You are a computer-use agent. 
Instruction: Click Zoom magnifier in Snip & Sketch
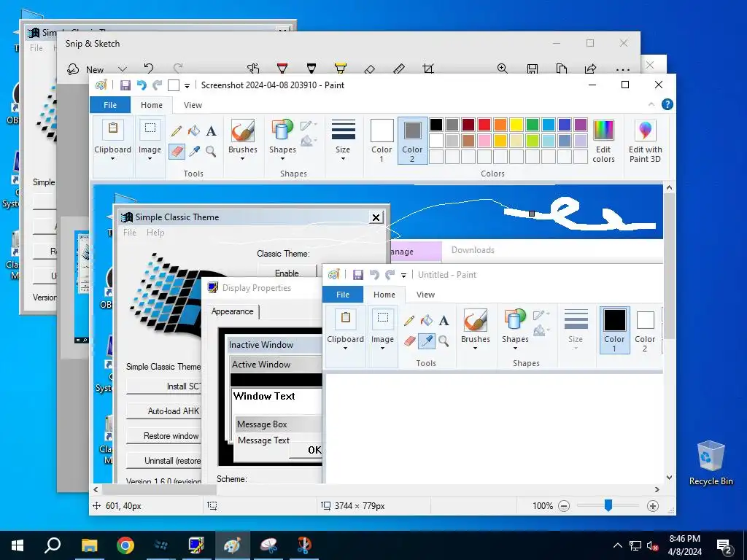[503, 69]
